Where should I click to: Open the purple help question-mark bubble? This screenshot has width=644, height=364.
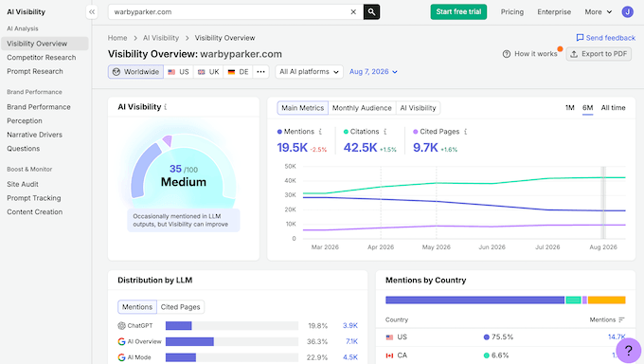click(x=629, y=351)
